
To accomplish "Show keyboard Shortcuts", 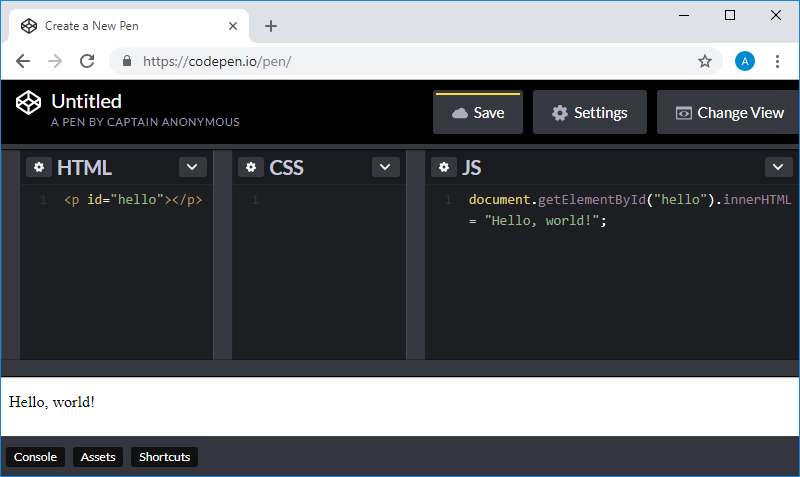I will [164, 457].
